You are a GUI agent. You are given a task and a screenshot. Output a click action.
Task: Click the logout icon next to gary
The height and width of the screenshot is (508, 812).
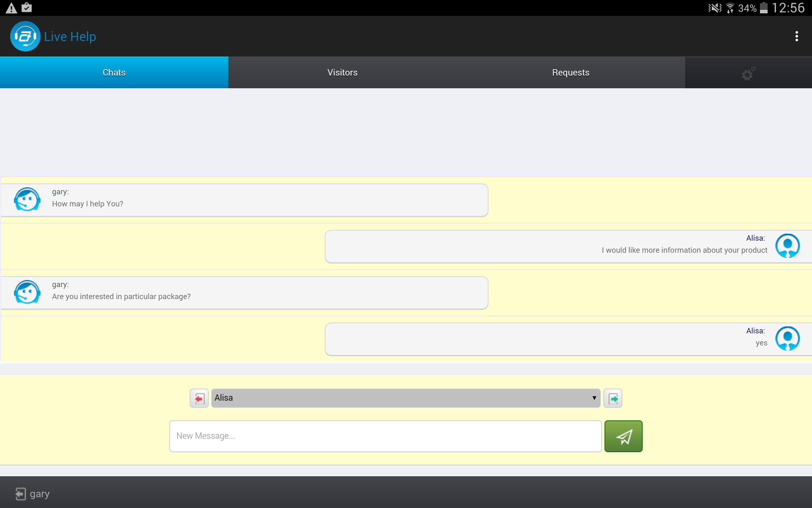(20, 494)
